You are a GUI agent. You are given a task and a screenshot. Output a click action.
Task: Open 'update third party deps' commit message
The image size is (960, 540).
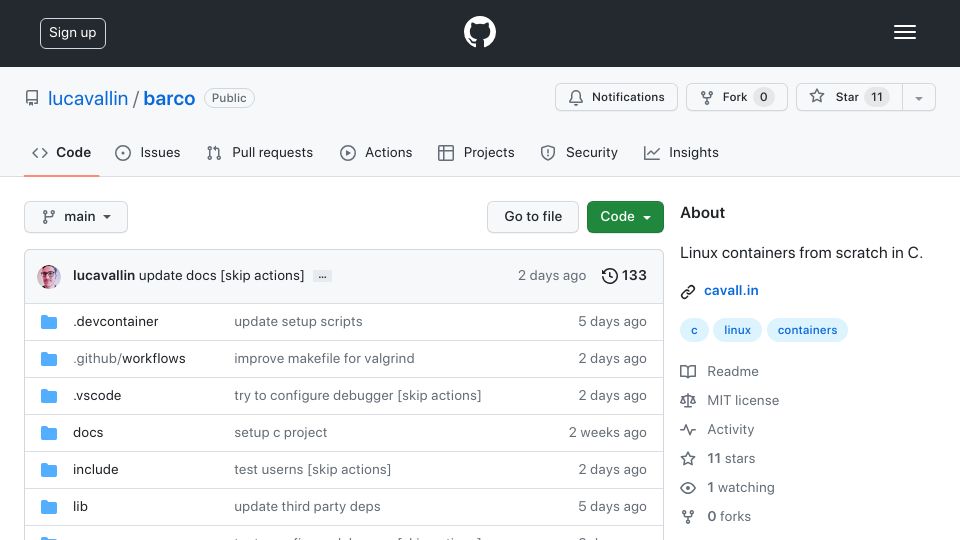click(307, 506)
